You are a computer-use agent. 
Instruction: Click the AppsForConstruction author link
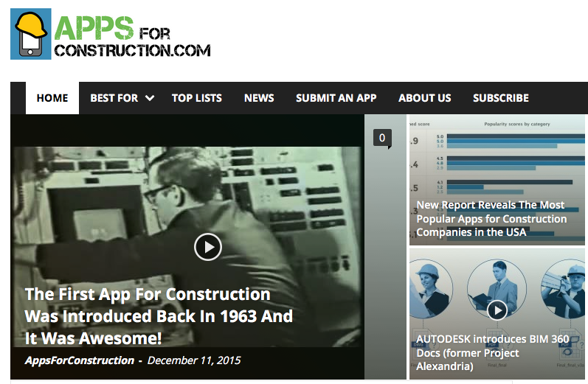80,360
